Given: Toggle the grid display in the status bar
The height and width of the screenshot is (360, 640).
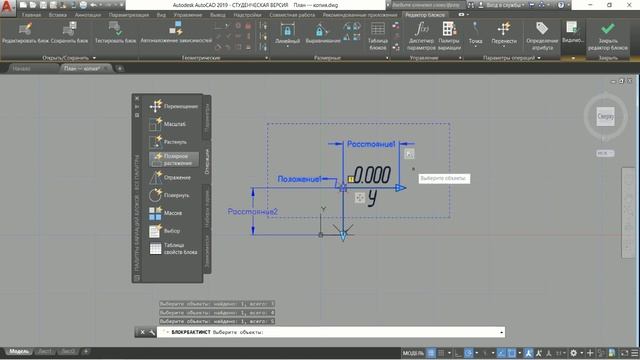Looking at the screenshot, I should (431, 353).
